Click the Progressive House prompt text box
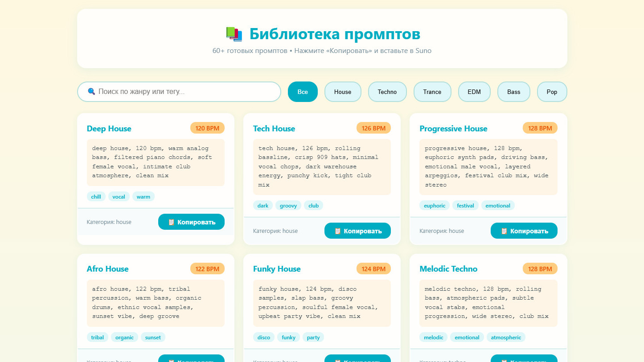 point(488,167)
